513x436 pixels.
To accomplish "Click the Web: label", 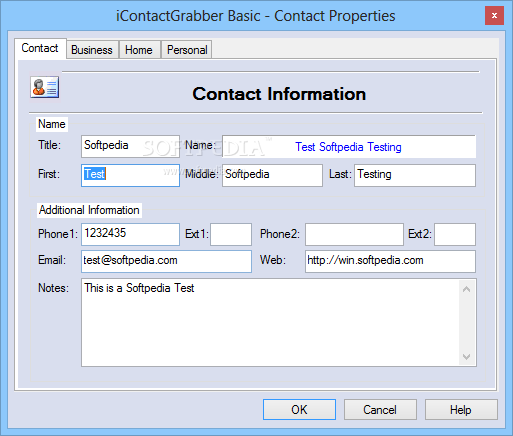I will (273, 260).
